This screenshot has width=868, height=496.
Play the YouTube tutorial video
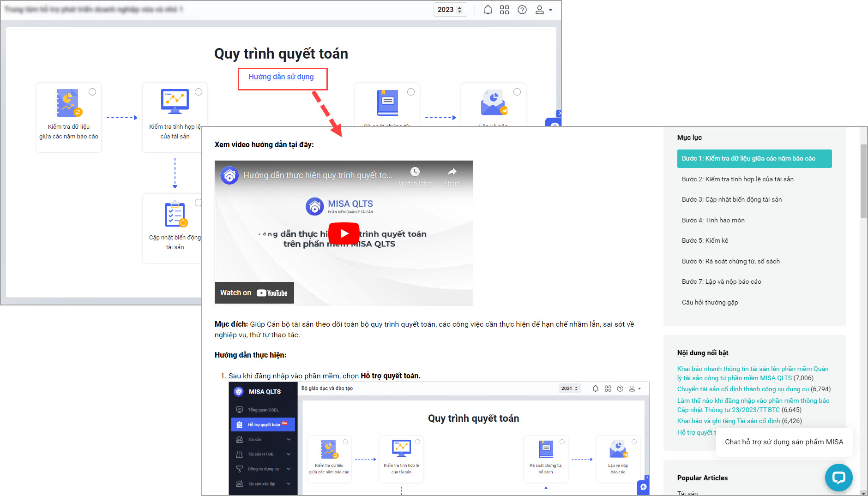pos(344,233)
